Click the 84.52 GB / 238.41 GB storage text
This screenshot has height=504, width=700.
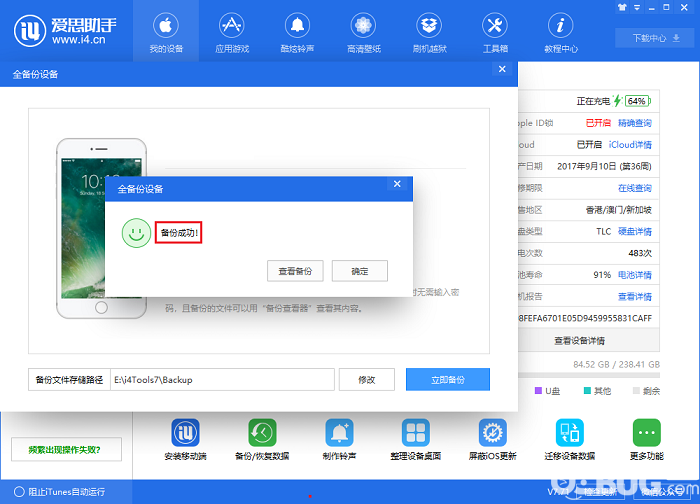point(617,364)
